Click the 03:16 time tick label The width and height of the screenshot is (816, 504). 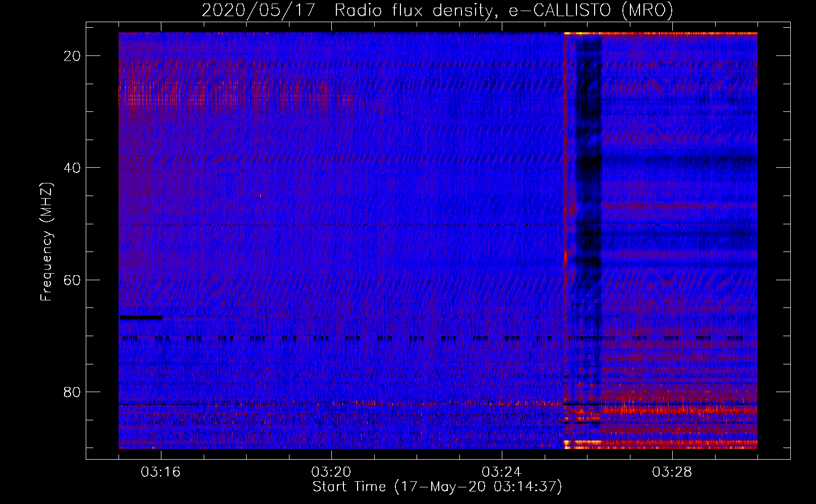point(161,472)
